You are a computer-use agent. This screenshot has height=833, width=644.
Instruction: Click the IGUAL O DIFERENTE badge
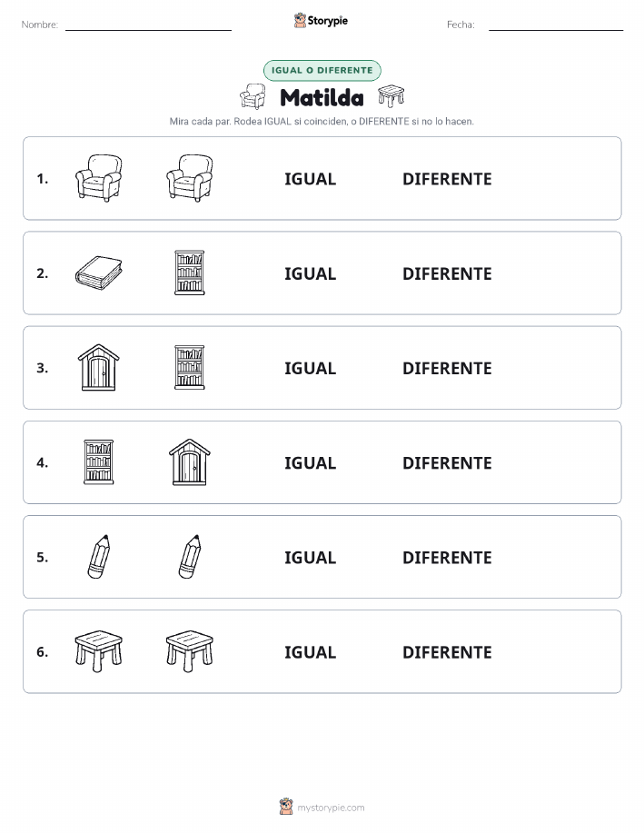(x=322, y=70)
